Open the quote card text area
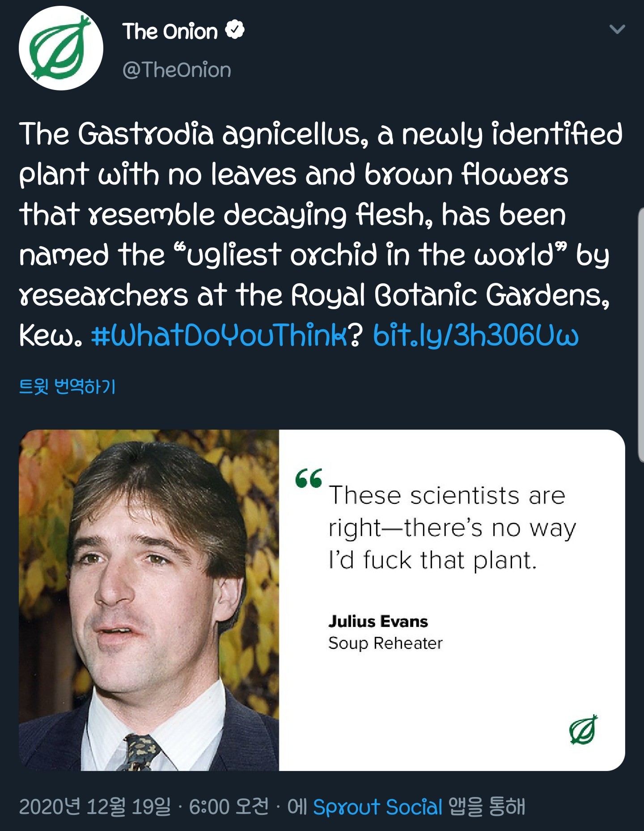 452,600
